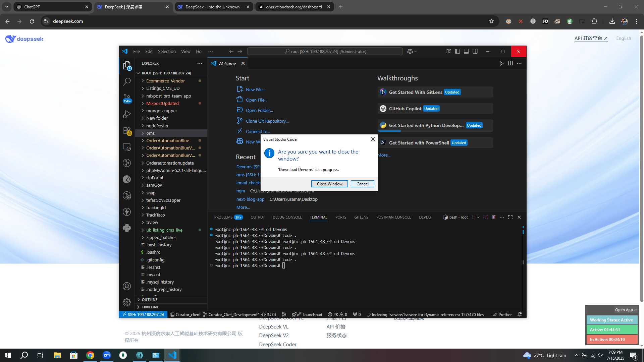644x362 pixels.
Task: Open the File menu
Action: click(137, 51)
